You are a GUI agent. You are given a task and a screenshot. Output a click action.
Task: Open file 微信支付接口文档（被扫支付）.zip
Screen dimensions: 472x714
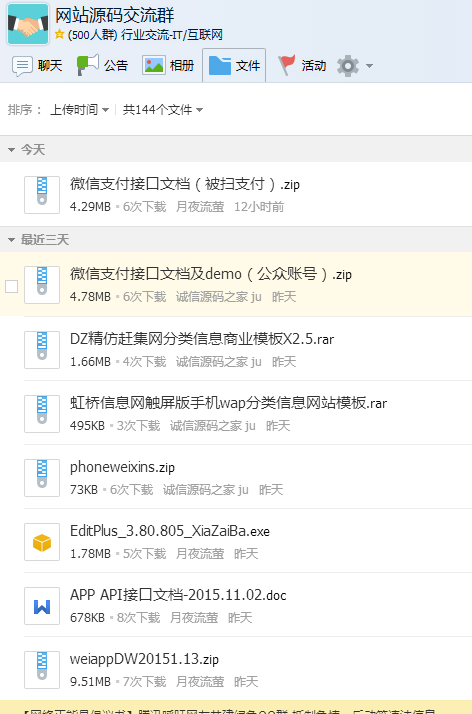185,184
